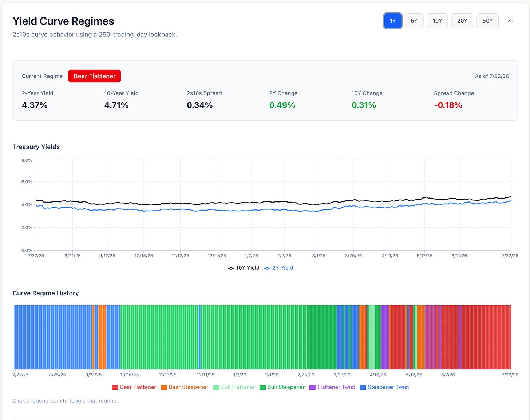530x420 pixels.
Task: Switch to the 10Y time range
Action: click(x=437, y=21)
